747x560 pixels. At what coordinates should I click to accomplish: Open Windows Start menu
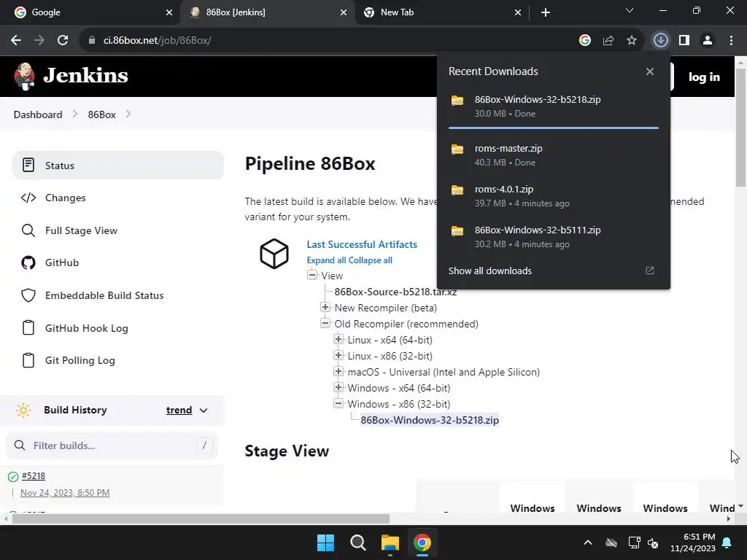(326, 542)
